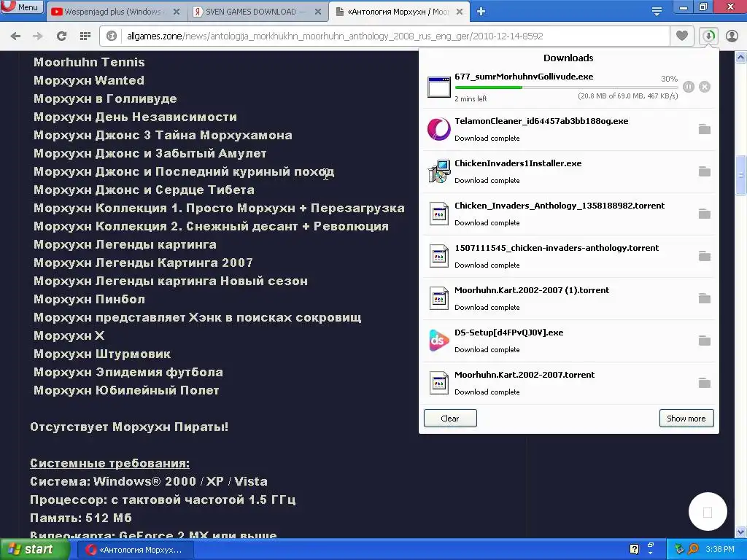Show Moorhuhn.Kart.2002-2007.torrent in folder
747x560 pixels.
[704, 384]
